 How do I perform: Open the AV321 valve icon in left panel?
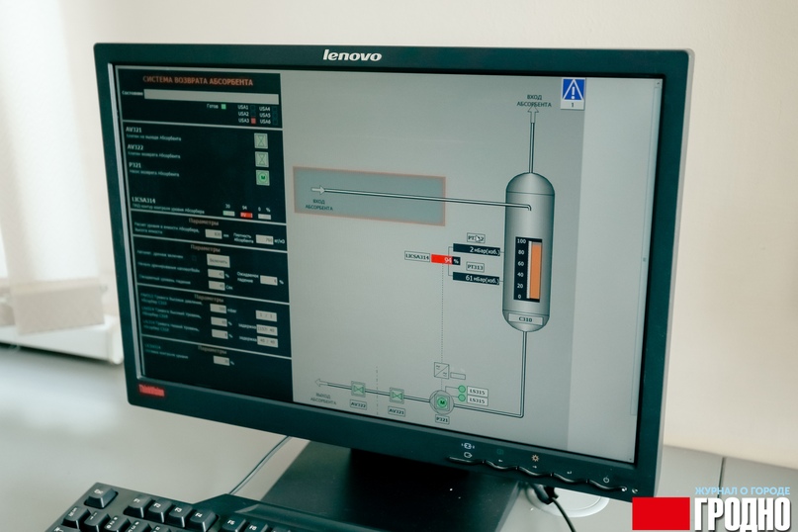point(261,140)
